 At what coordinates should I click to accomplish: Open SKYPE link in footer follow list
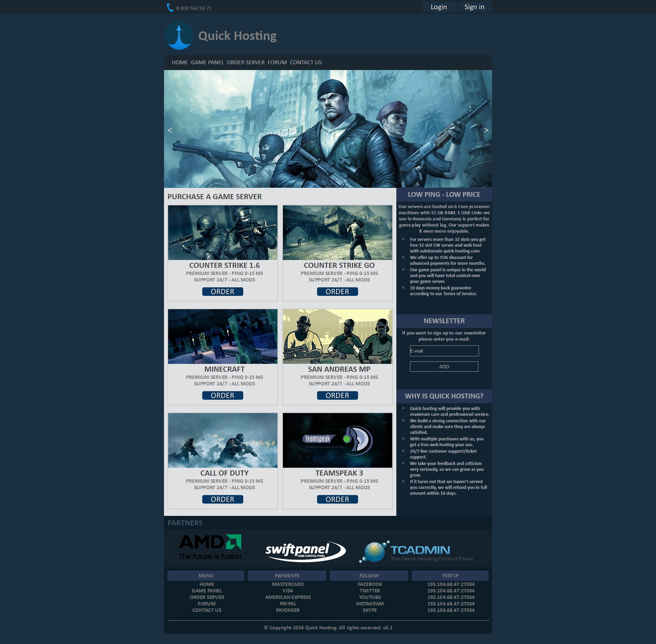pyautogui.click(x=370, y=610)
